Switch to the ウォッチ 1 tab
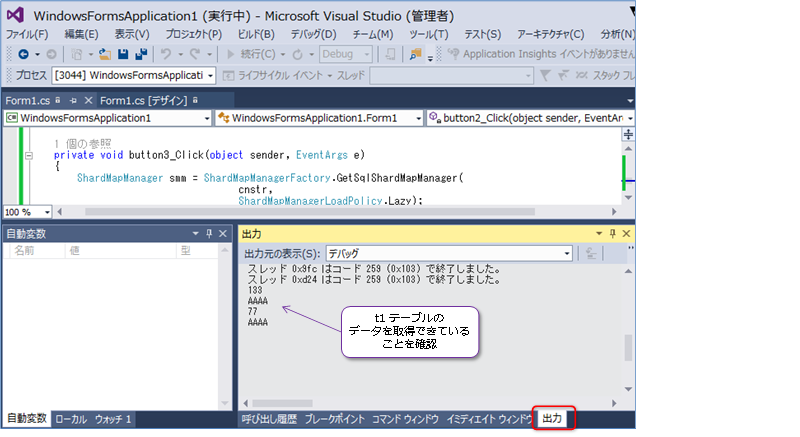The image size is (800, 437). pos(113,419)
